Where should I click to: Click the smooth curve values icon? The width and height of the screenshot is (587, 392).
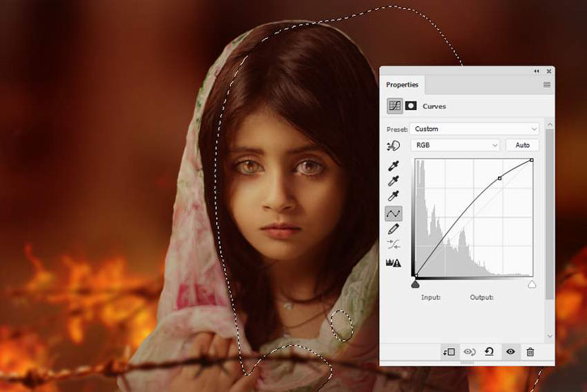coord(393,245)
